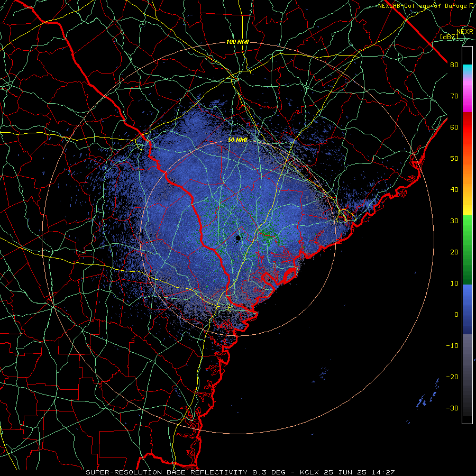Viewport: 476px width, 476px height.
Task: Select the 10 value on the dBZ scale
Action: coord(454,283)
